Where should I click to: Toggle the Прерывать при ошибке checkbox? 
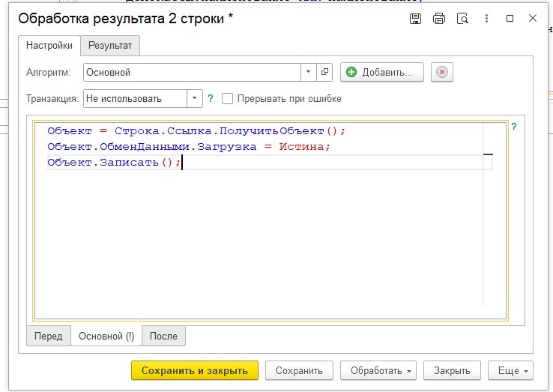click(x=227, y=98)
